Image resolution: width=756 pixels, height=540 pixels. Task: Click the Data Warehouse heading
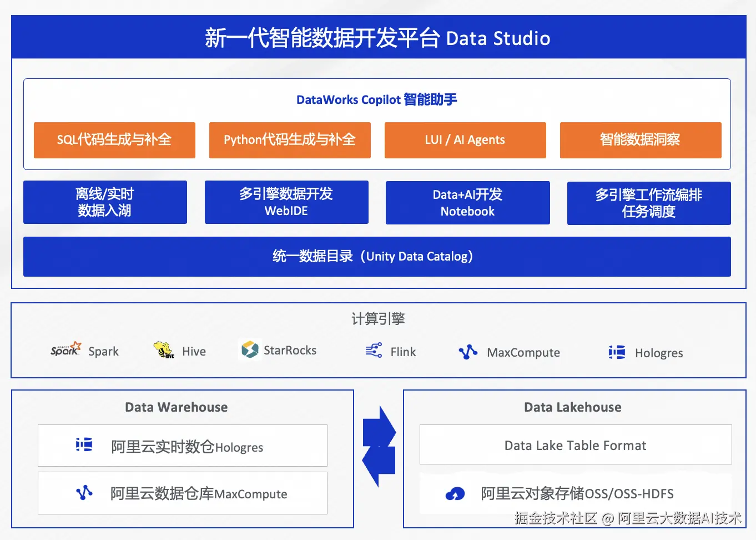tap(177, 407)
